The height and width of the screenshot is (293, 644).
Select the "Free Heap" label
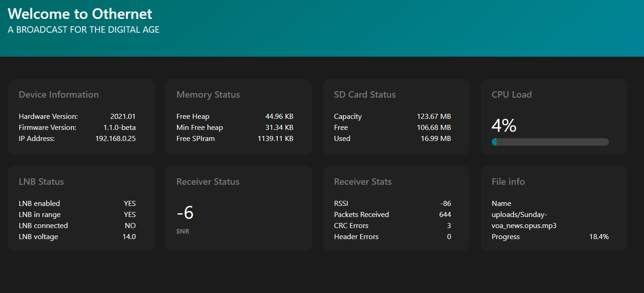click(x=193, y=117)
